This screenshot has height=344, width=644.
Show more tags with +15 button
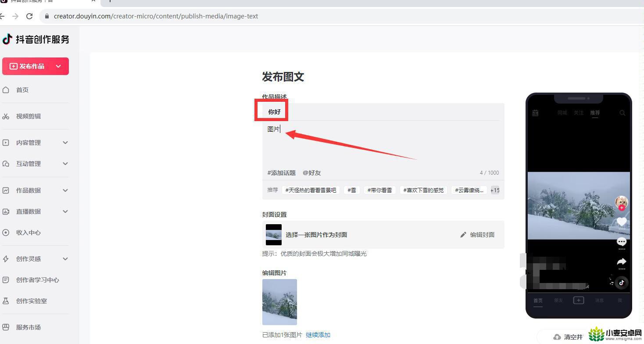click(x=495, y=190)
